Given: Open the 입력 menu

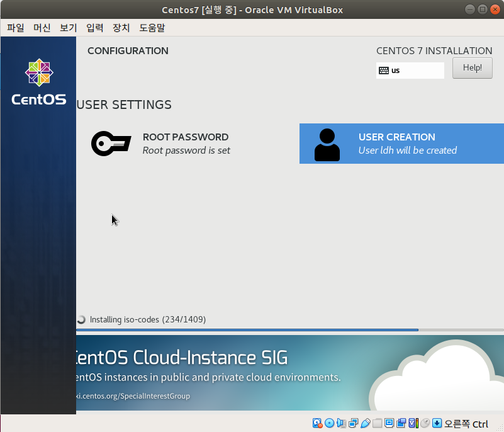Looking at the screenshot, I should 94,28.
